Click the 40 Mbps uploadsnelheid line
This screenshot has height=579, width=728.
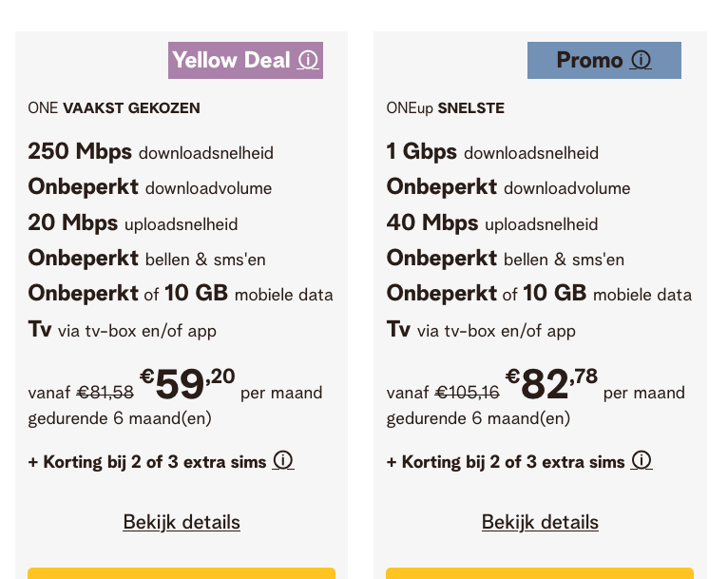coord(491,223)
